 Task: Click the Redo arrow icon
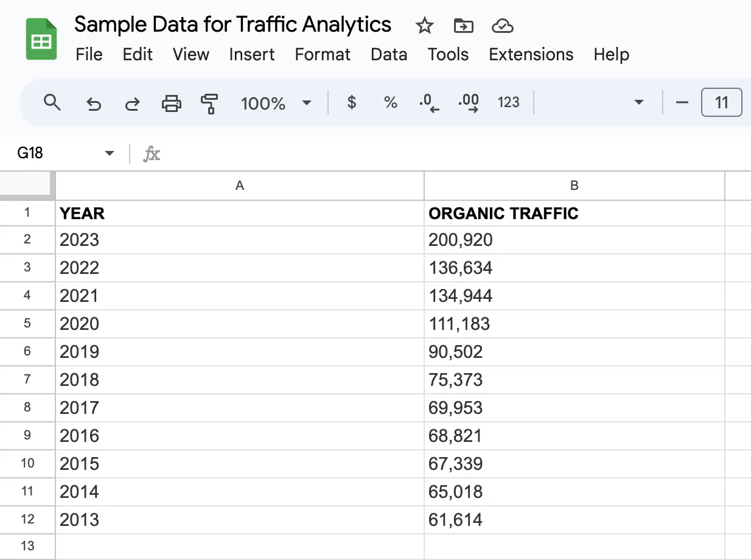132,103
